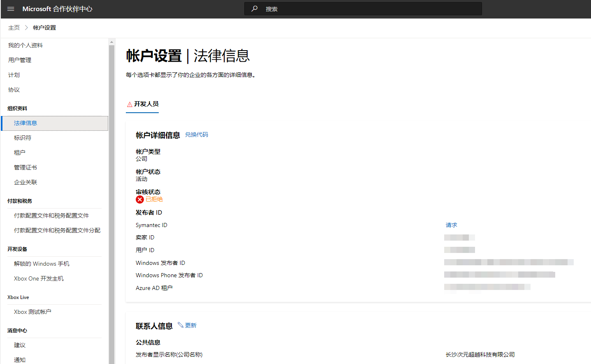Open 标识符 settings page

click(x=23, y=137)
